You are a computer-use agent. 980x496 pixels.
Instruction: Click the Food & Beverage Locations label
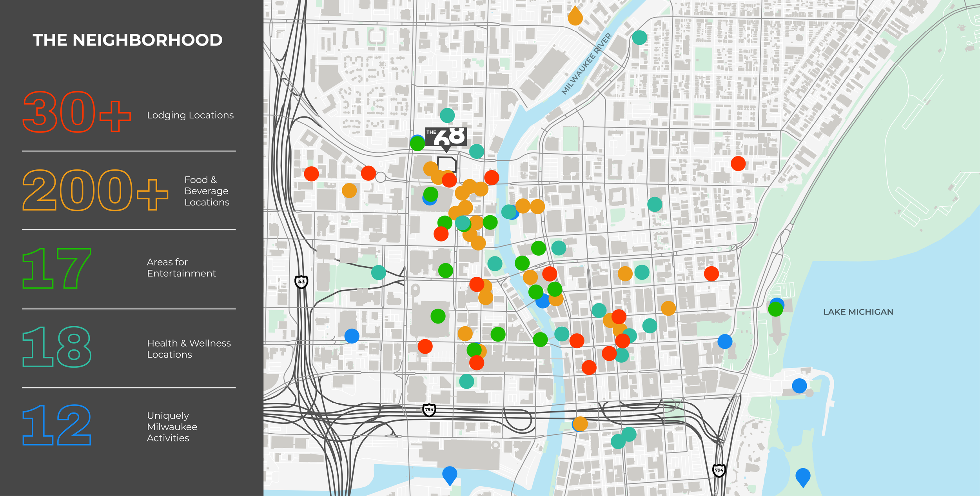(x=207, y=191)
